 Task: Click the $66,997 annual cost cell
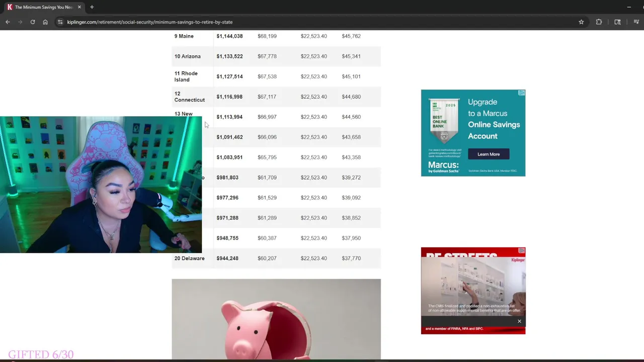(x=267, y=117)
